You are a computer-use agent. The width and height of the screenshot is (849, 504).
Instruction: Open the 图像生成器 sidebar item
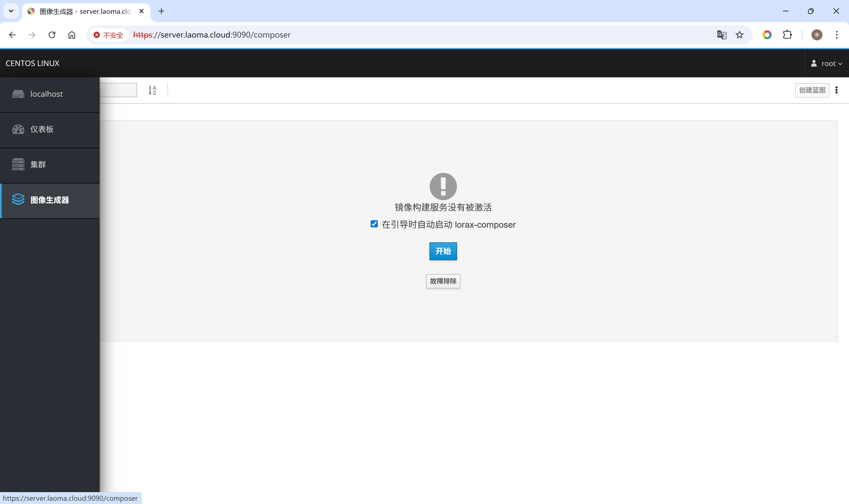(49, 200)
